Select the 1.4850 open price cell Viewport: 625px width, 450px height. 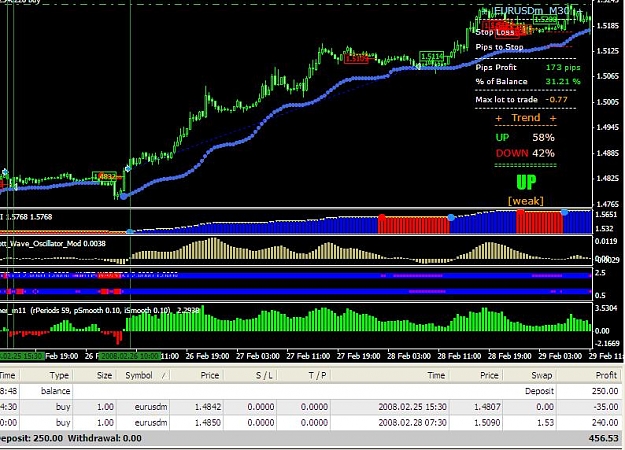208,422
